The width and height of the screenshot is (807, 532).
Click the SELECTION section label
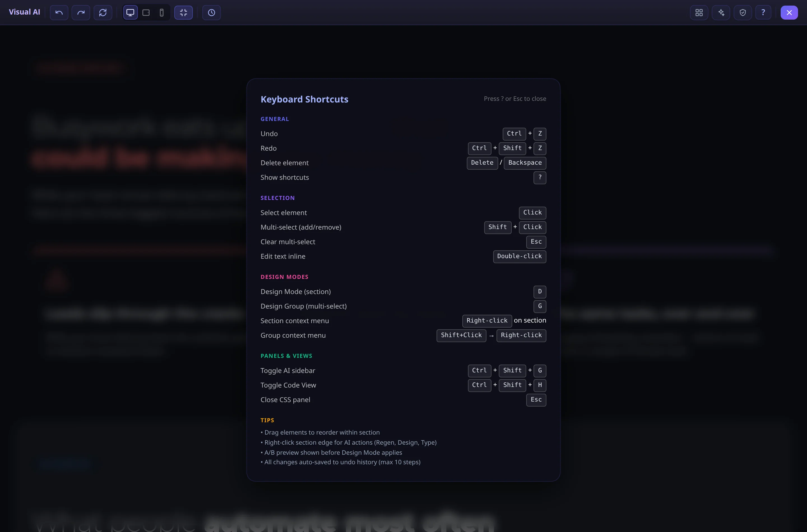(278, 198)
